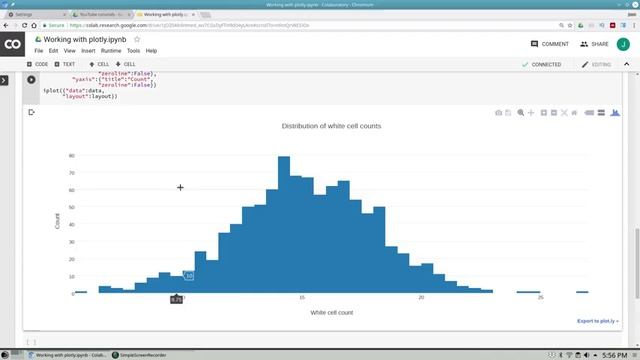Click the SHARE button
This screenshot has height=360, width=640.
pyautogui.click(x=594, y=44)
